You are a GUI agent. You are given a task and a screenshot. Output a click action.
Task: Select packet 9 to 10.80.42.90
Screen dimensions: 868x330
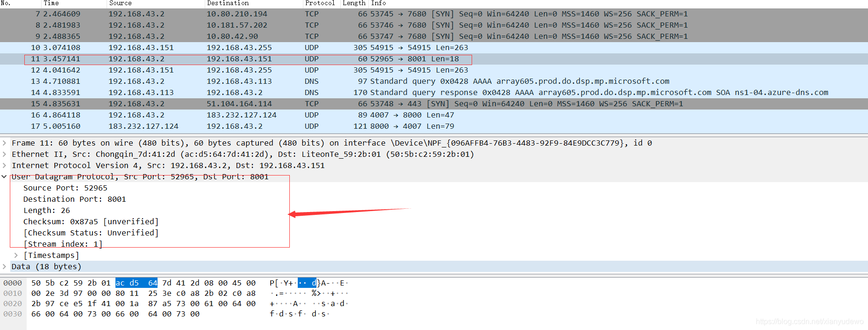point(434,37)
